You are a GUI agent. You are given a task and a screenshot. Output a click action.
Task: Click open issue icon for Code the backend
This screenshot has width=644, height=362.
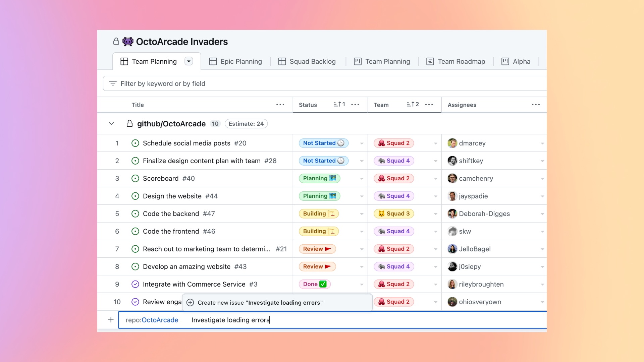[135, 214]
